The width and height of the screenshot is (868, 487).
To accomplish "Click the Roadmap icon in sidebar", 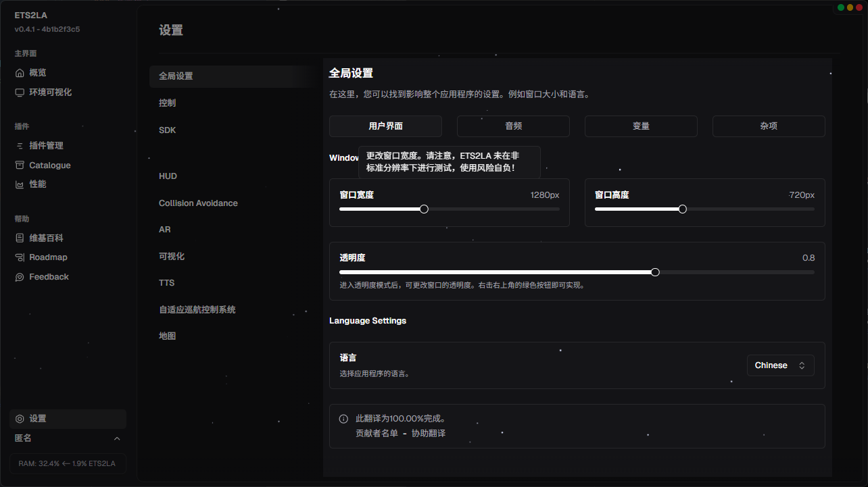I will tap(20, 257).
